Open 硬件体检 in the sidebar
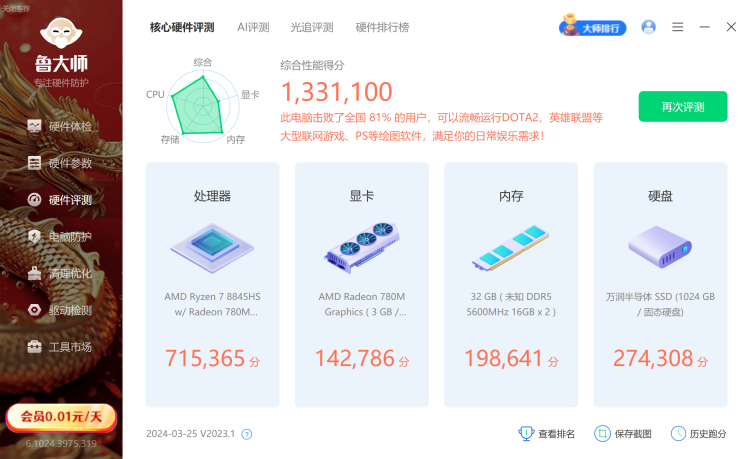 [60, 127]
